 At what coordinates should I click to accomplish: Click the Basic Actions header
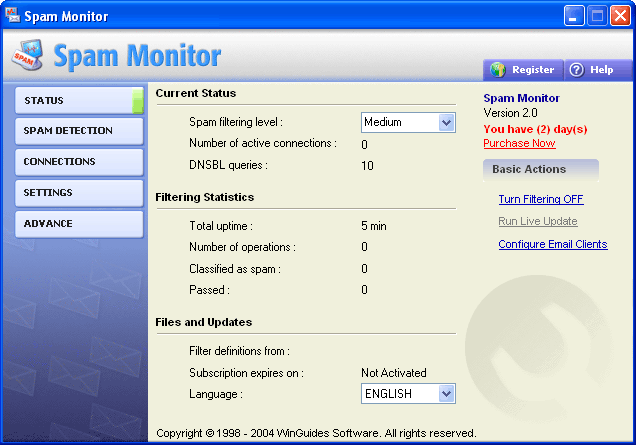point(540,170)
